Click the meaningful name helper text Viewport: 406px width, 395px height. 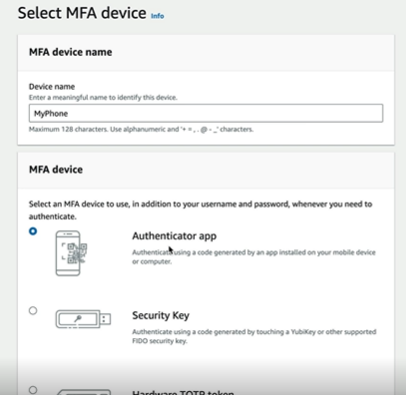[x=103, y=98]
